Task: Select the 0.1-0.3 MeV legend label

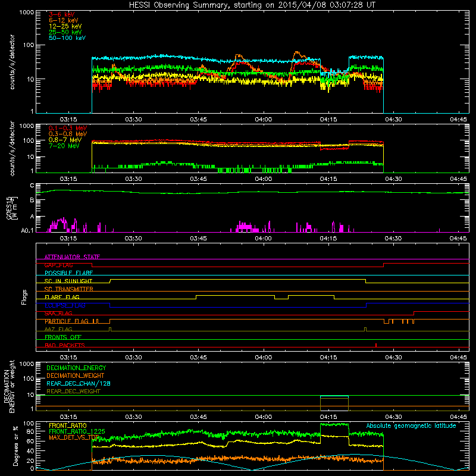Action: [68, 128]
